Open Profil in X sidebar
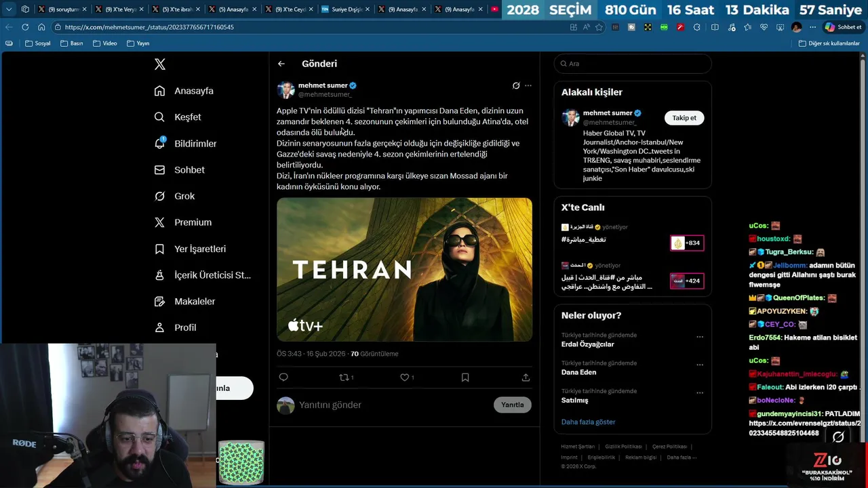This screenshot has height=488, width=868. click(x=176, y=327)
